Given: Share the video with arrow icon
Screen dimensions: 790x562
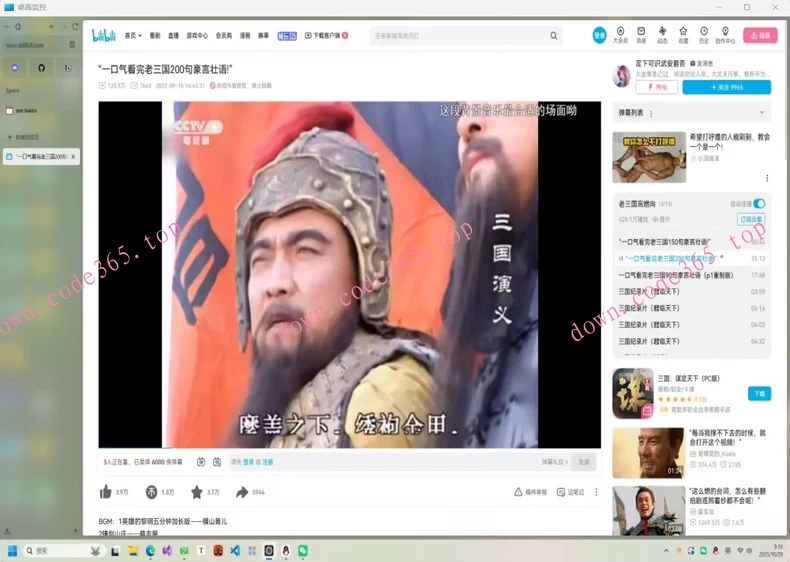Looking at the screenshot, I should pyautogui.click(x=242, y=492).
